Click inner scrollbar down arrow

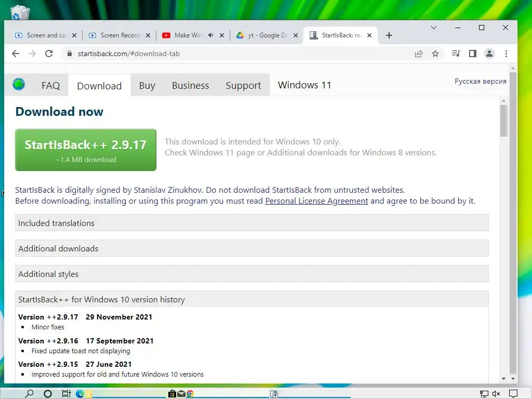coord(503,378)
